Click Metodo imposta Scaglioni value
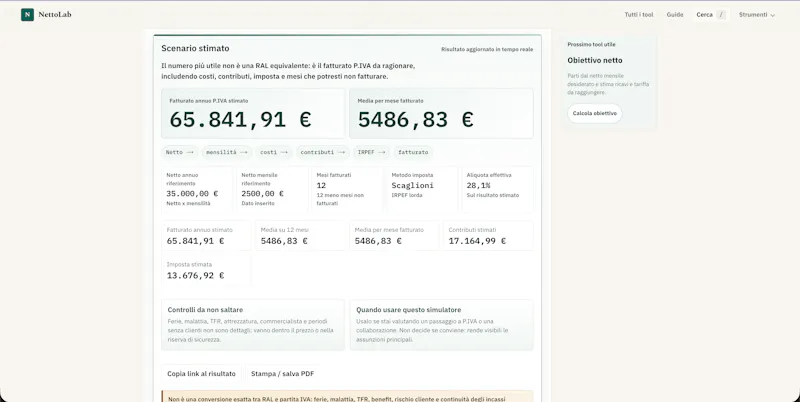This screenshot has width=800, height=402. tap(413, 186)
